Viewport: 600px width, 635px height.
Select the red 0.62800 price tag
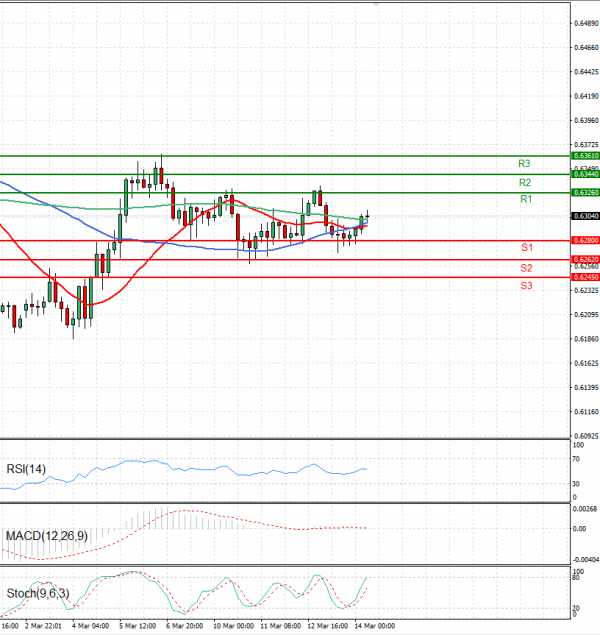pos(584,241)
